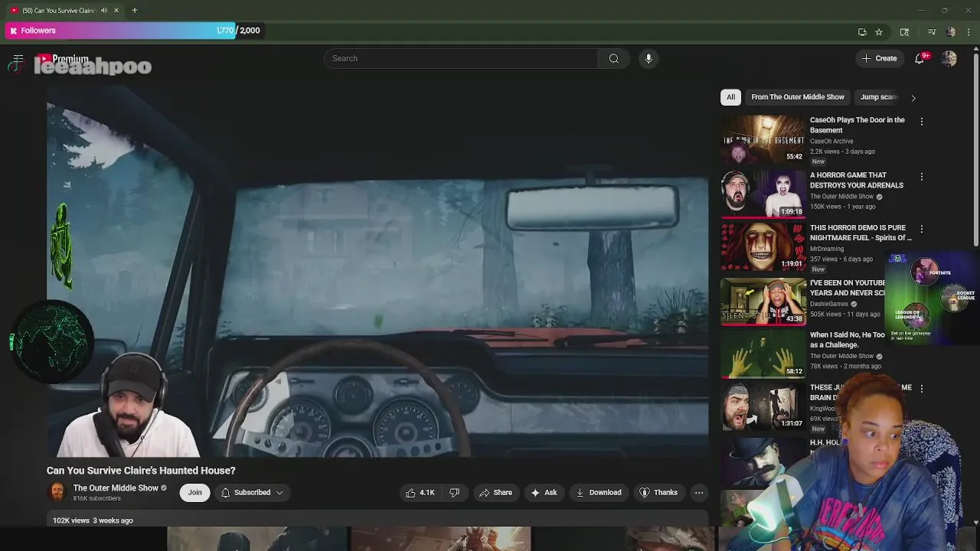Screen dimensions: 980x551
Task: Select the Jump scare chip
Action: click(x=878, y=97)
